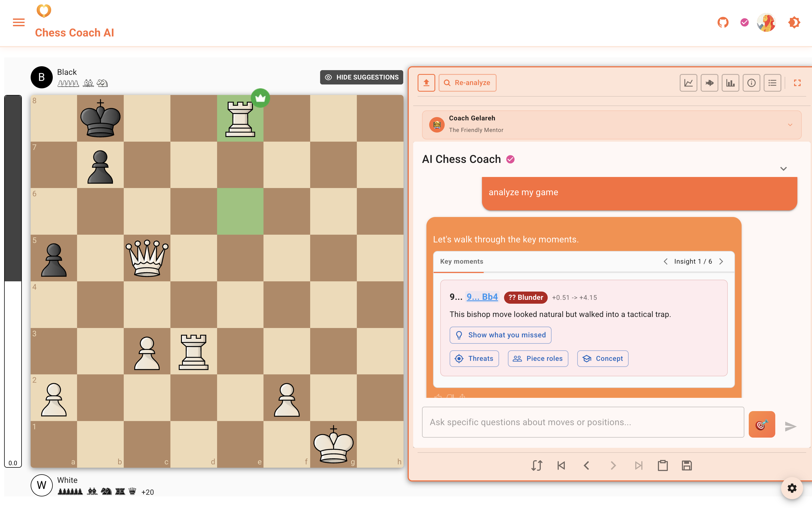Click the White player avatar
The height and width of the screenshot is (508, 812).
(42, 485)
